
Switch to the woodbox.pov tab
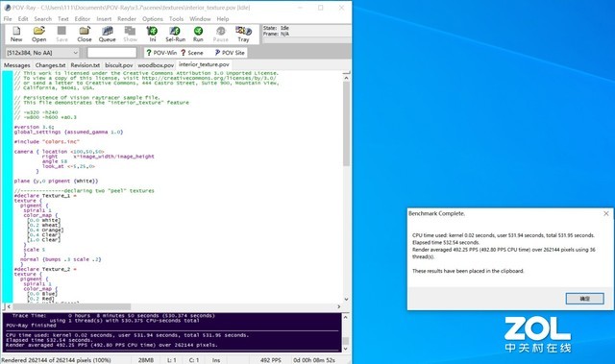click(x=156, y=65)
